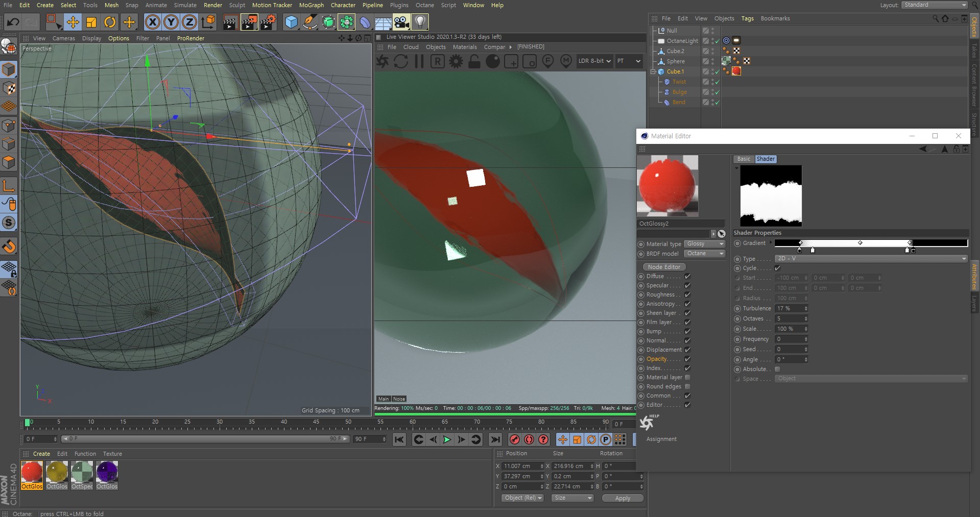Open the Octane menu

(x=424, y=5)
